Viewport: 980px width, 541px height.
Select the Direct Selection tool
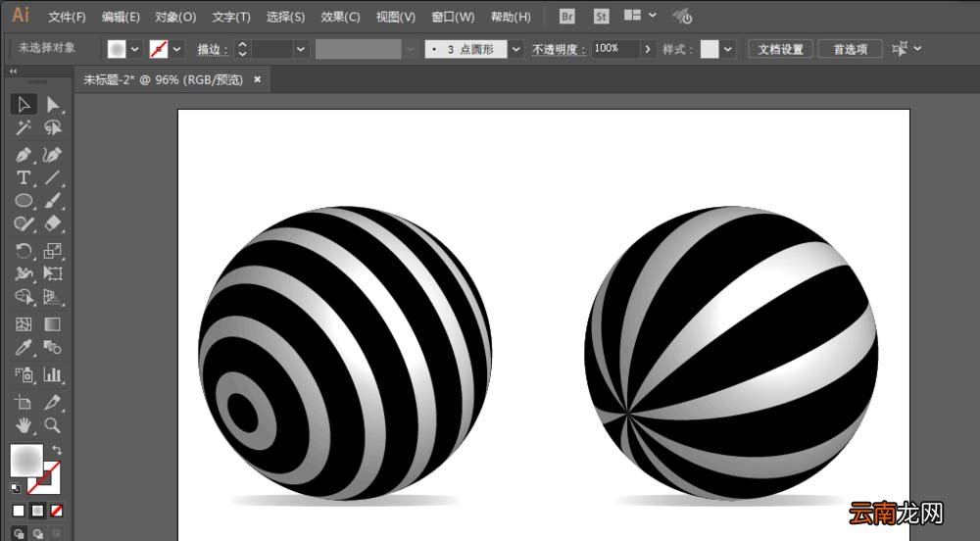click(x=53, y=104)
